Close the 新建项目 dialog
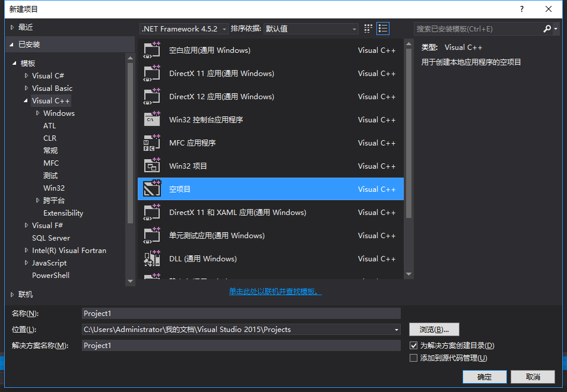This screenshot has width=567, height=392. click(x=549, y=9)
